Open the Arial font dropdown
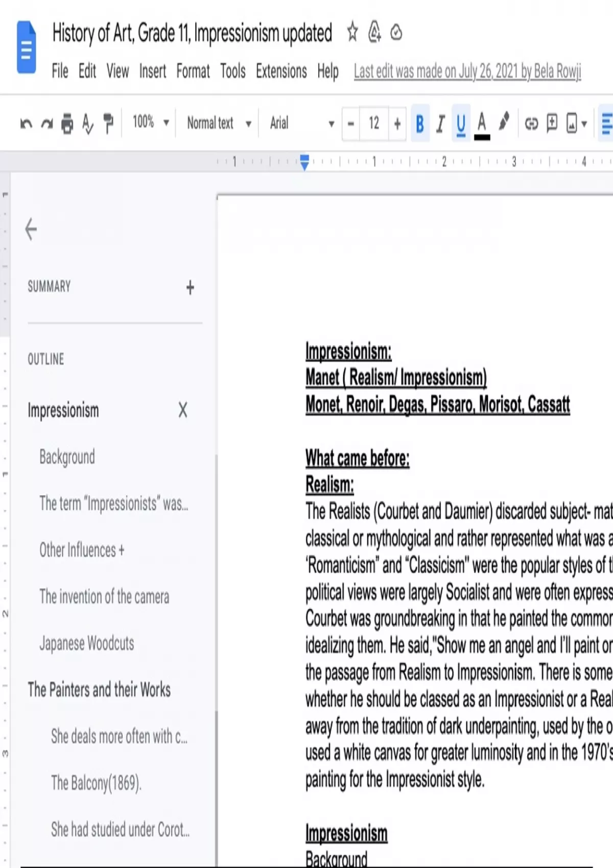 pos(301,123)
